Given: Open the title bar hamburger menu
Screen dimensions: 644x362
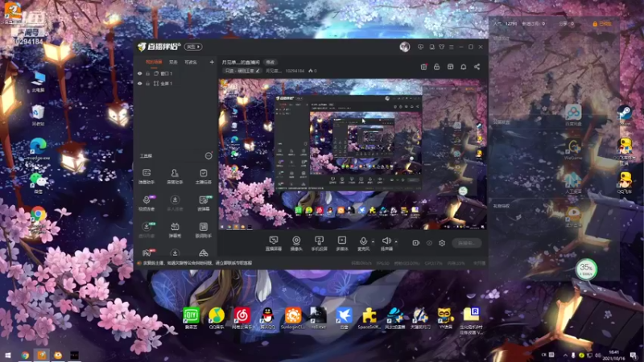Looking at the screenshot, I should (x=452, y=47).
